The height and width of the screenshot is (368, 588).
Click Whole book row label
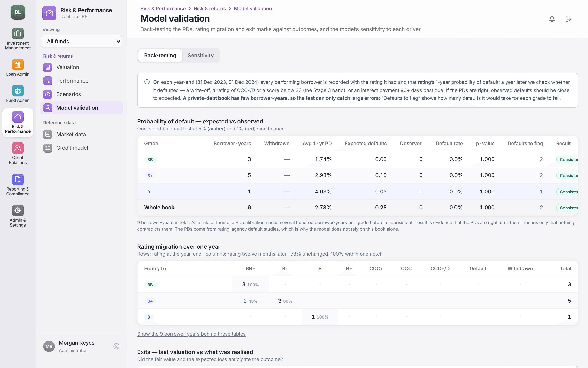click(x=159, y=207)
